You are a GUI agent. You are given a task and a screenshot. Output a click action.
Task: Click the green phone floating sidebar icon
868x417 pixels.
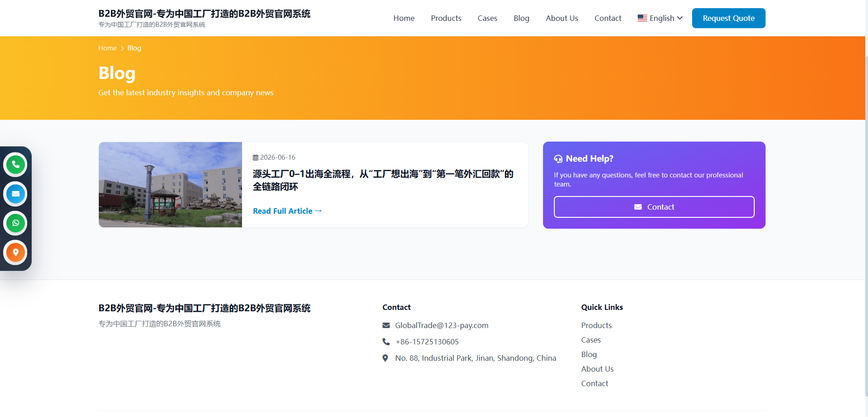15,165
